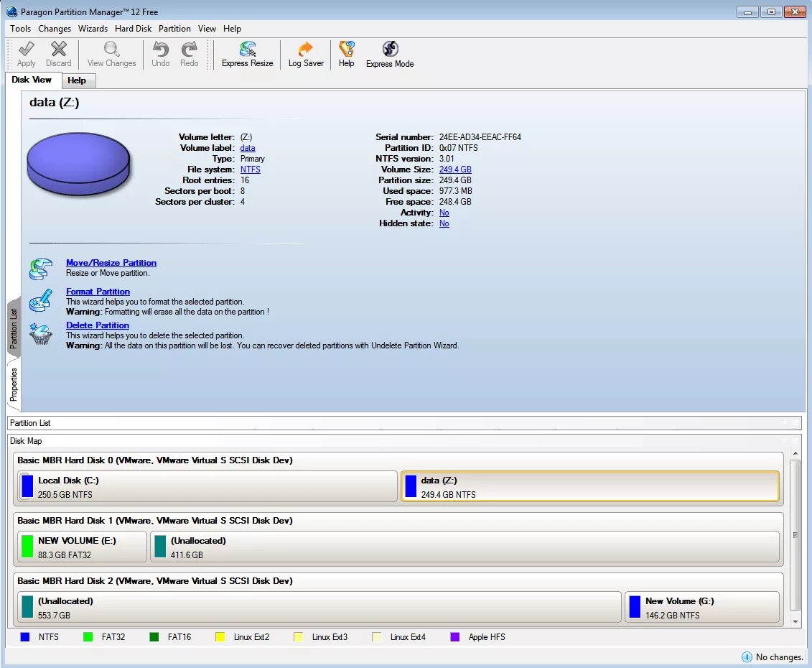The image size is (812, 668).
Task: Click Basic MBR Hard Disk 2 header
Action: (x=155, y=581)
